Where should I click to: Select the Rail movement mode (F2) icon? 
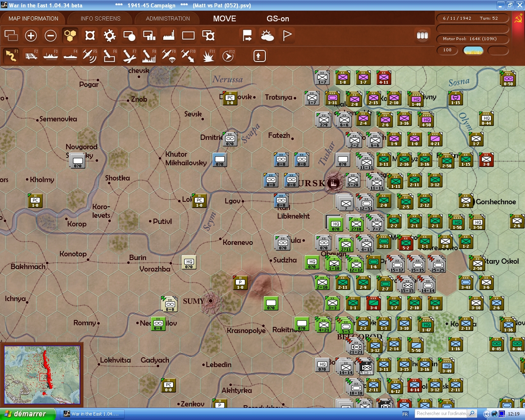pos(31,56)
